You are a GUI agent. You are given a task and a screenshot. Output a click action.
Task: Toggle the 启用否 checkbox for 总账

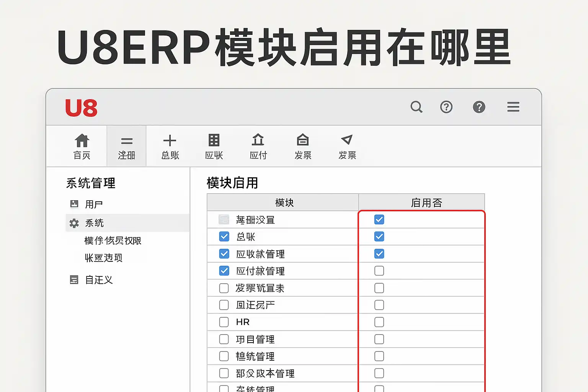click(x=379, y=237)
